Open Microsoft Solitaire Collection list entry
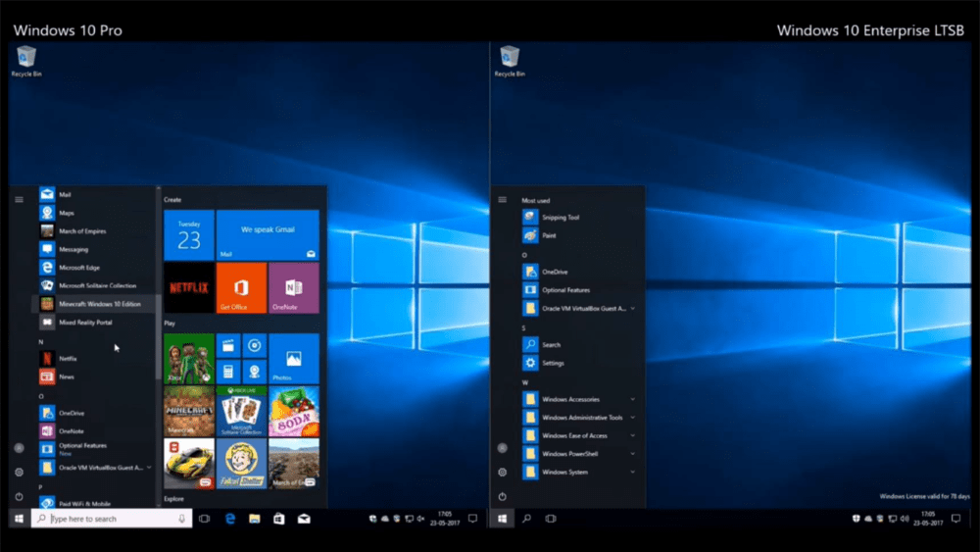 click(94, 285)
